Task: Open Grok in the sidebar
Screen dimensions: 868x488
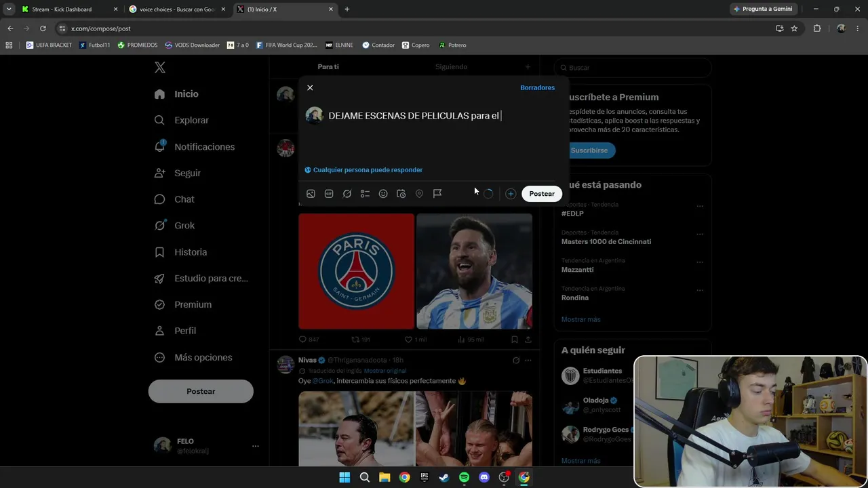Action: coord(174,226)
